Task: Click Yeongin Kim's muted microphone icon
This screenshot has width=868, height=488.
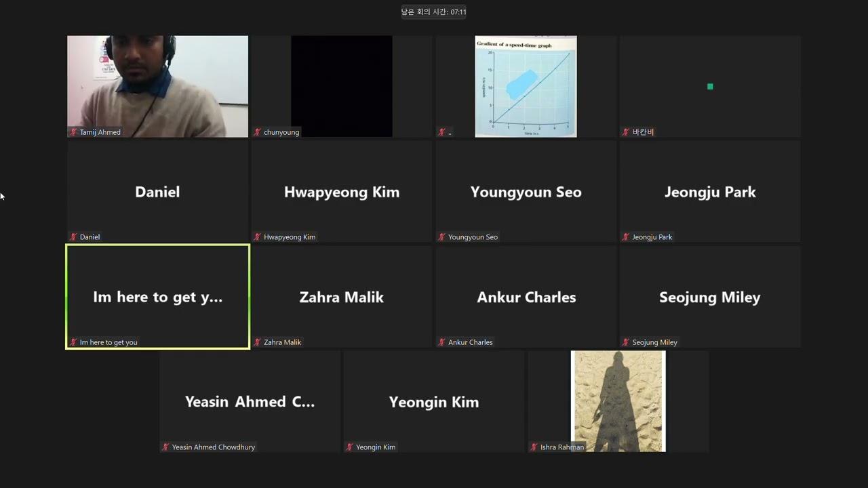Action: [349, 447]
